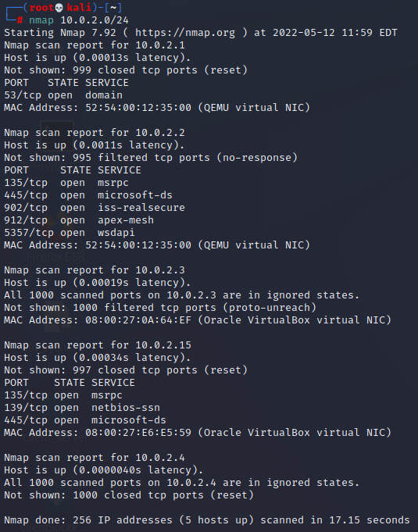The width and height of the screenshot is (418, 532).
Task: Click the scan report line for 10.0.2.15
Action: pyautogui.click(x=98, y=345)
